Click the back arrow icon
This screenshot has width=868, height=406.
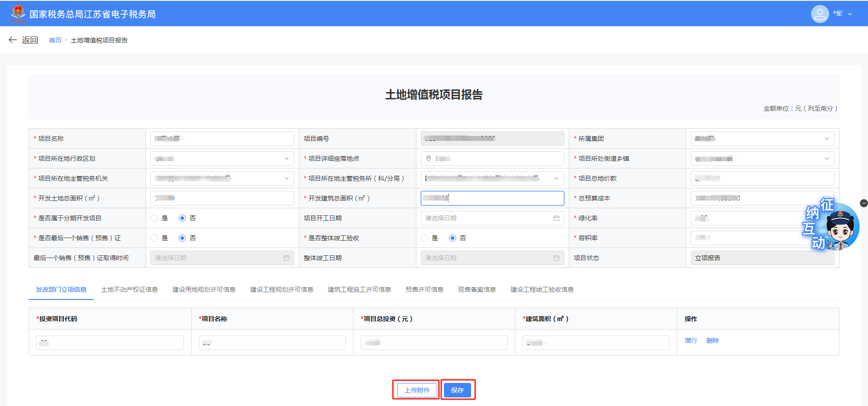coord(13,40)
